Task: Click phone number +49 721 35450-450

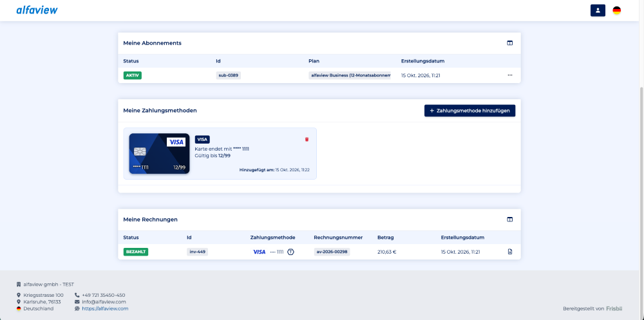Action: pos(103,296)
